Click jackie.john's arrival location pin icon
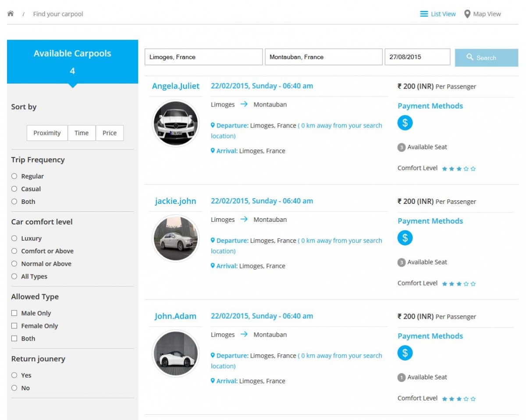 pos(213,266)
